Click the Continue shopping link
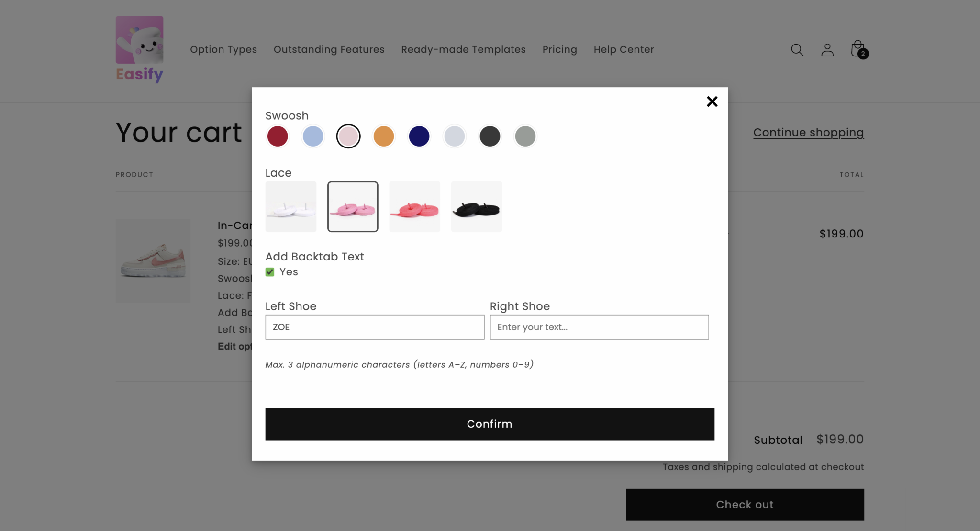980x531 pixels. [x=809, y=133]
